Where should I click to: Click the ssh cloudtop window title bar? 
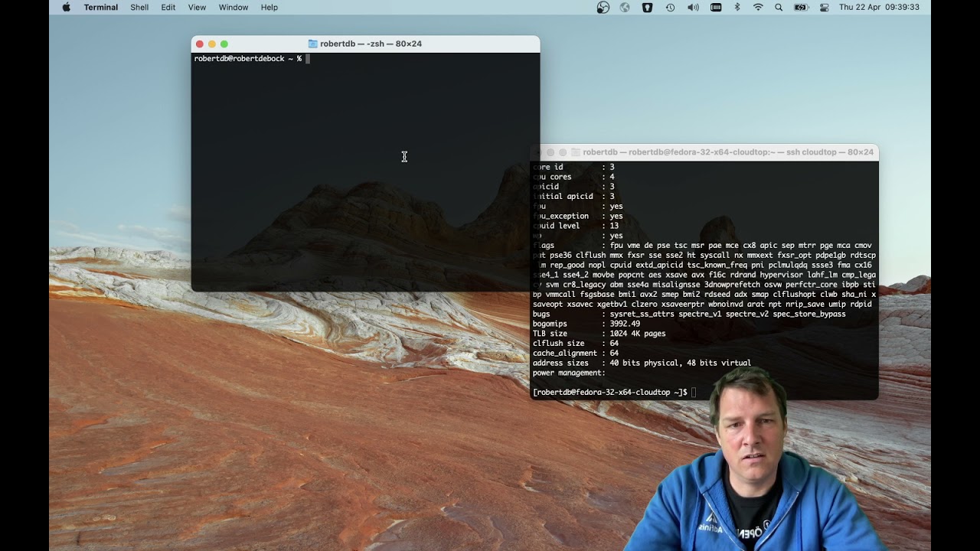point(704,152)
